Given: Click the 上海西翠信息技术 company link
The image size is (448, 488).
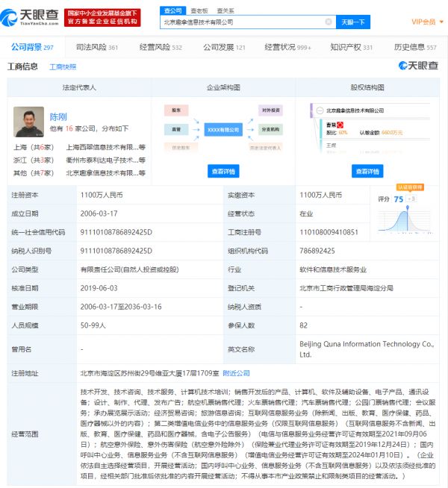Looking at the screenshot, I should coord(103,148).
